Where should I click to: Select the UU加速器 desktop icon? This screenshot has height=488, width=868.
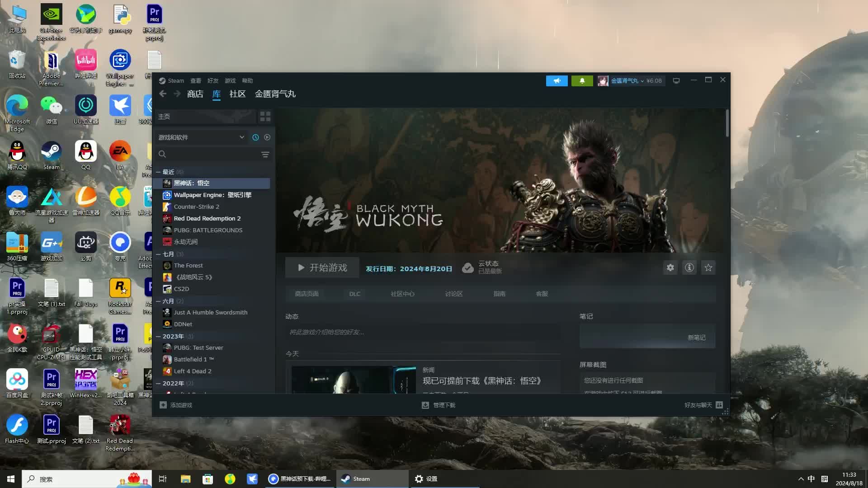coord(86,109)
